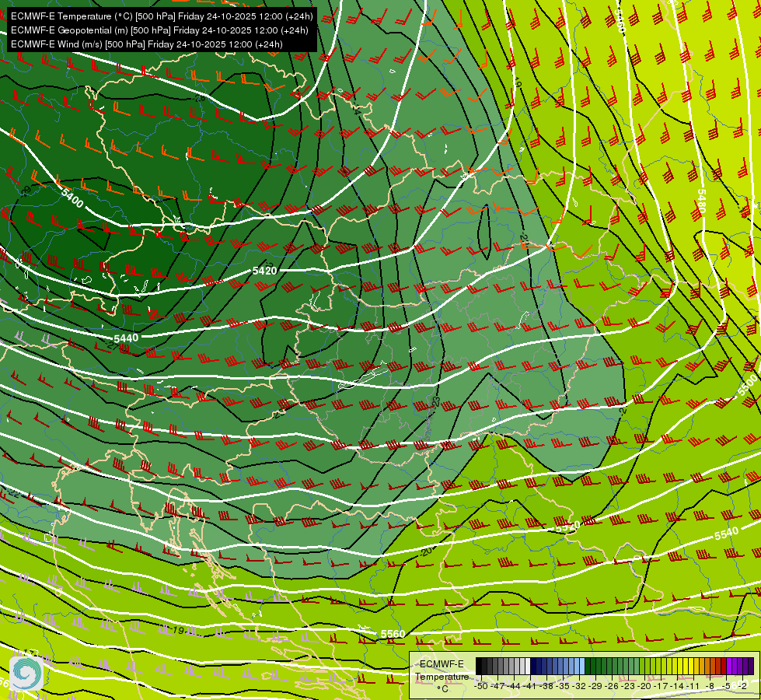
Task: Click the -41 legend scale value
Action: [x=529, y=687]
